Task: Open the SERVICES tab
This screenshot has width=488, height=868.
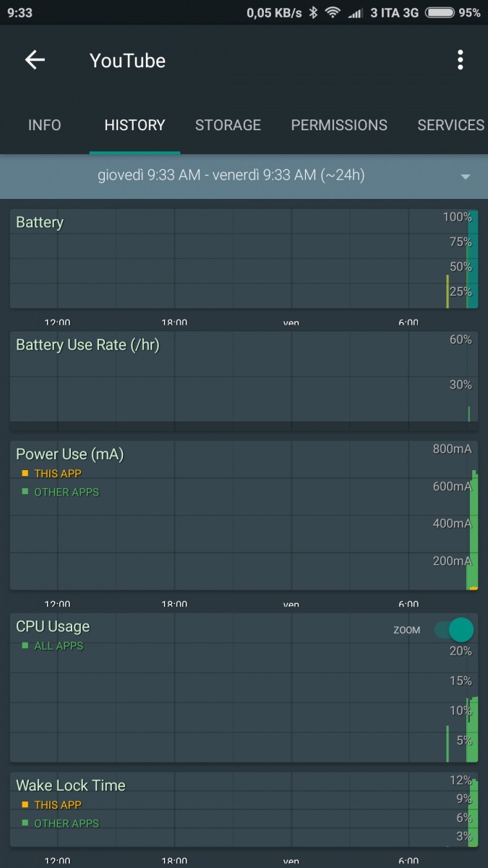Action: (x=450, y=125)
